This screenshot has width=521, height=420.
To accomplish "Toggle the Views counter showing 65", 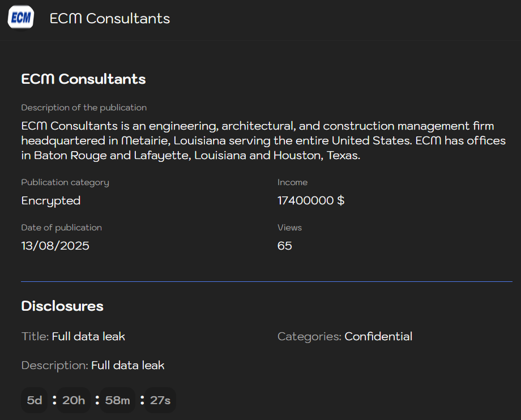I will click(284, 246).
